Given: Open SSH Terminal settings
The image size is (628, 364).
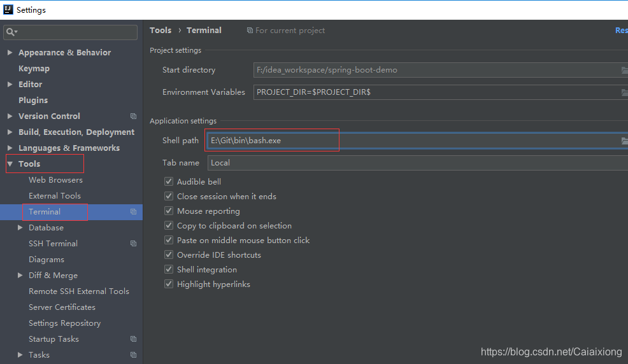Looking at the screenshot, I should coord(54,243).
